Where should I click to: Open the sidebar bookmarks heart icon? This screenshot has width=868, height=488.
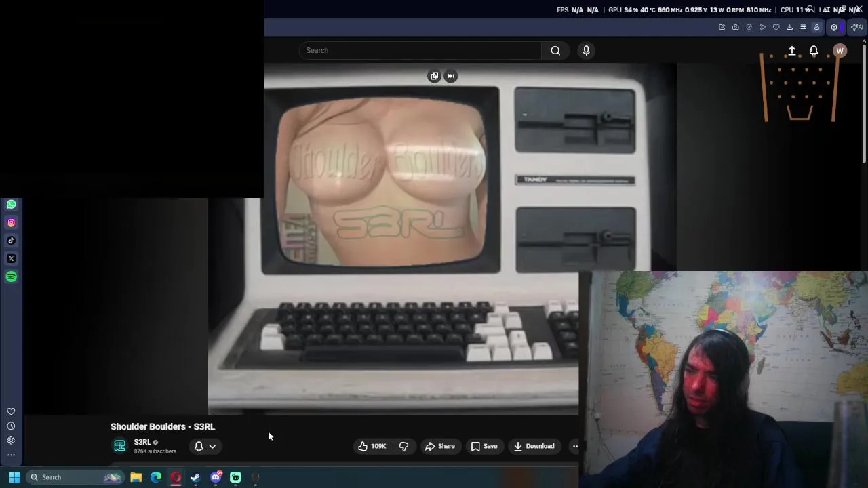click(x=11, y=411)
